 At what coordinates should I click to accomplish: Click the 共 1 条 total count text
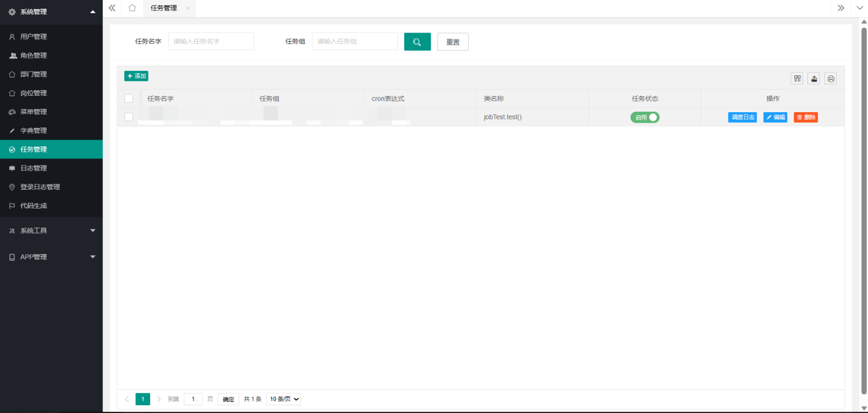pyautogui.click(x=252, y=399)
